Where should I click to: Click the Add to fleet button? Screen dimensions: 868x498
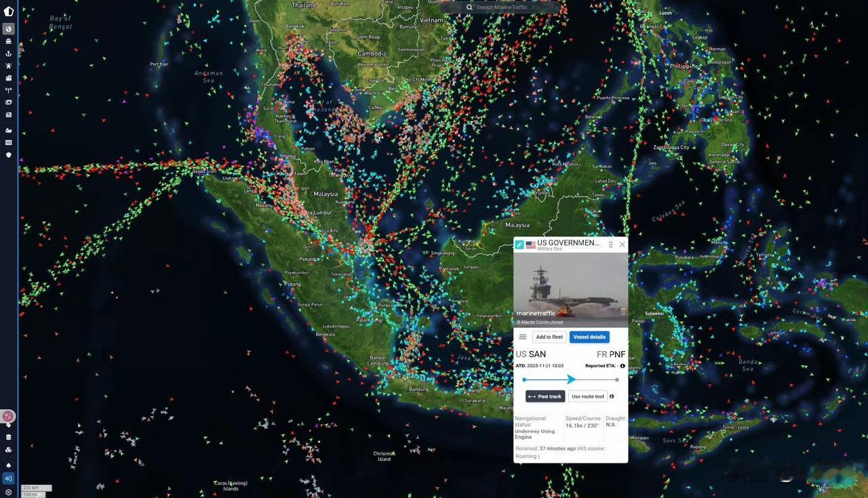click(x=549, y=337)
